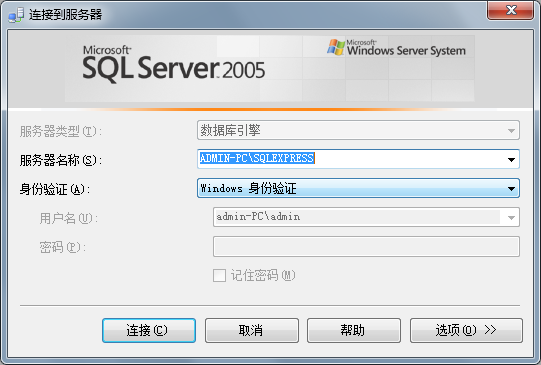Click the server connection title bar icon
This screenshot has width=541, height=365.
[x=16, y=15]
